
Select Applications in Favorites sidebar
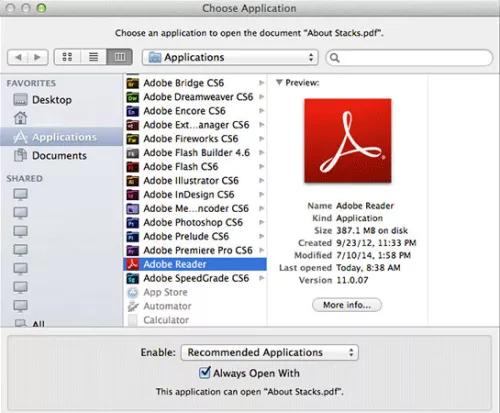tap(61, 137)
